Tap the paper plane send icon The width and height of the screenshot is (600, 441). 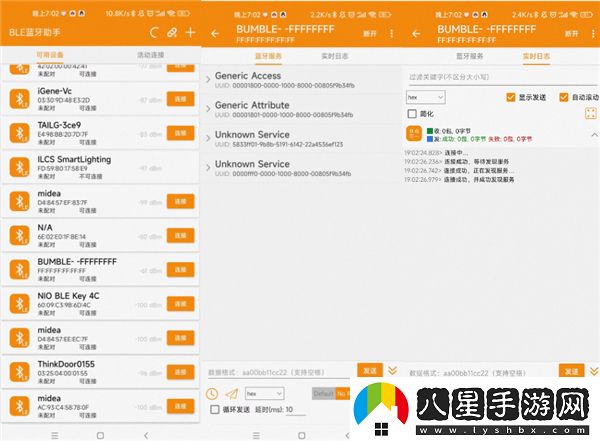coord(231,394)
